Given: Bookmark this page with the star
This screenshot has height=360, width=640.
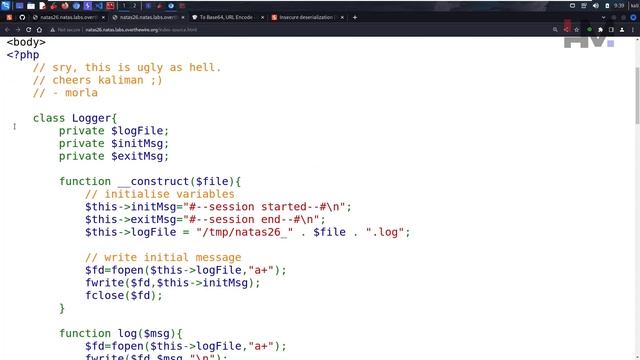Looking at the screenshot, I should click(577, 30).
